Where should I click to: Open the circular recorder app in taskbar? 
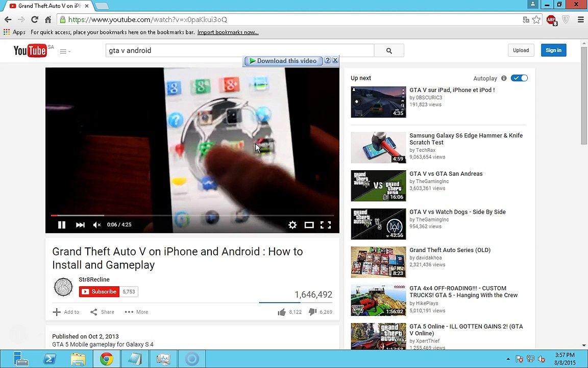click(x=191, y=359)
